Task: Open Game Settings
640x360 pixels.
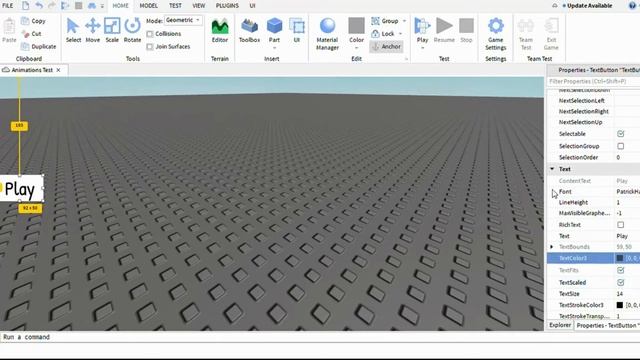Action: [496, 34]
